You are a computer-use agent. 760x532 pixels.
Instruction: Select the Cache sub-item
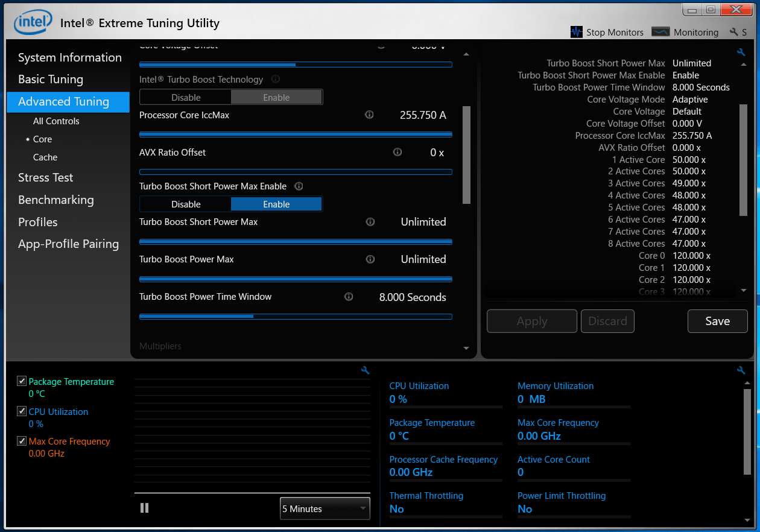(x=45, y=157)
